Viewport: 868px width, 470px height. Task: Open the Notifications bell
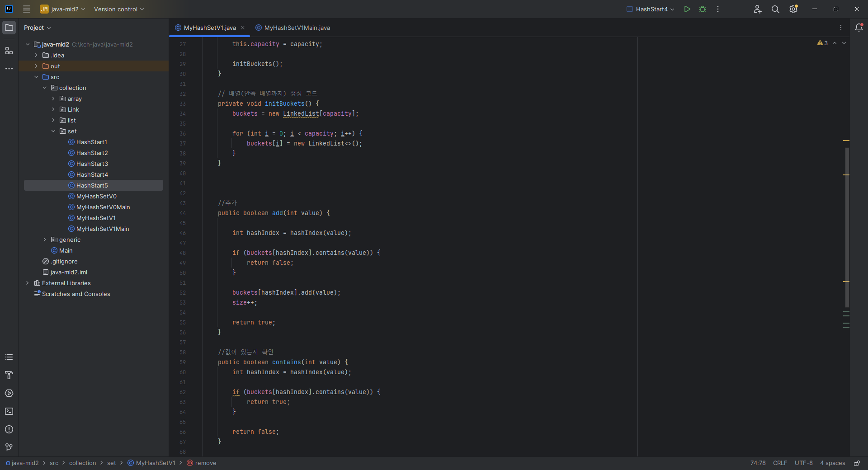pyautogui.click(x=859, y=28)
